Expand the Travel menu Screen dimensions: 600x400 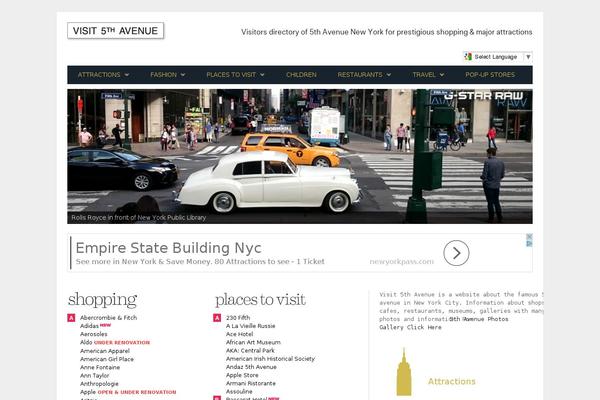pyautogui.click(x=428, y=75)
